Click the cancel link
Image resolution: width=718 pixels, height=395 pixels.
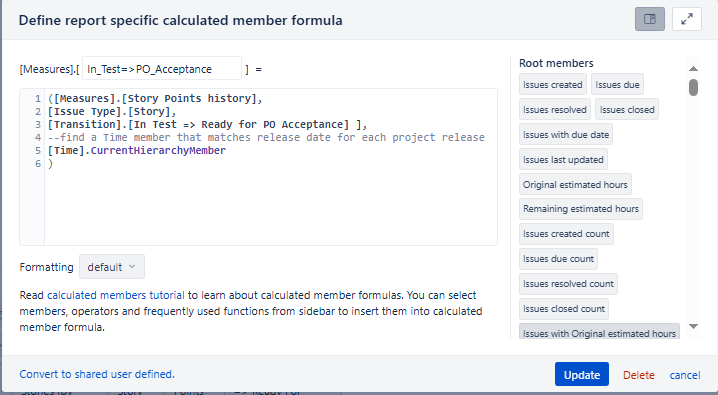[685, 375]
